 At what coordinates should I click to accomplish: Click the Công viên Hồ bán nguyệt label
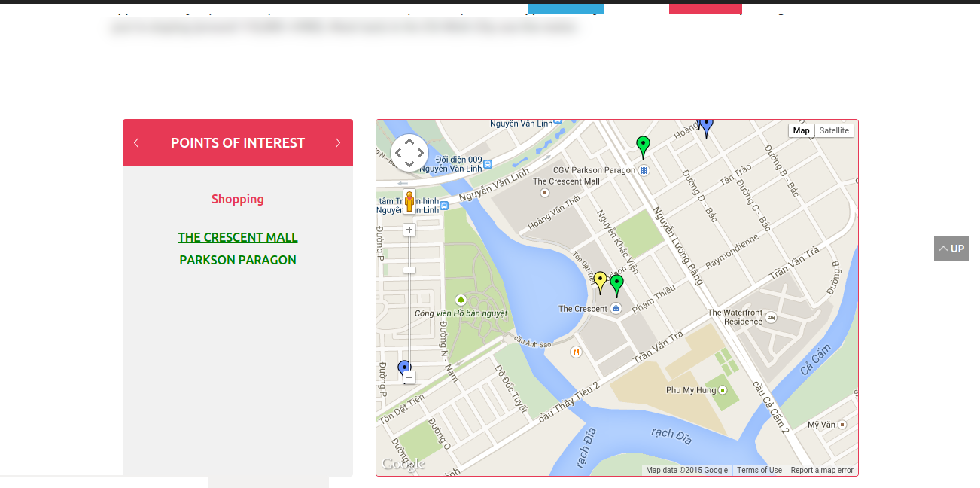pyautogui.click(x=461, y=313)
